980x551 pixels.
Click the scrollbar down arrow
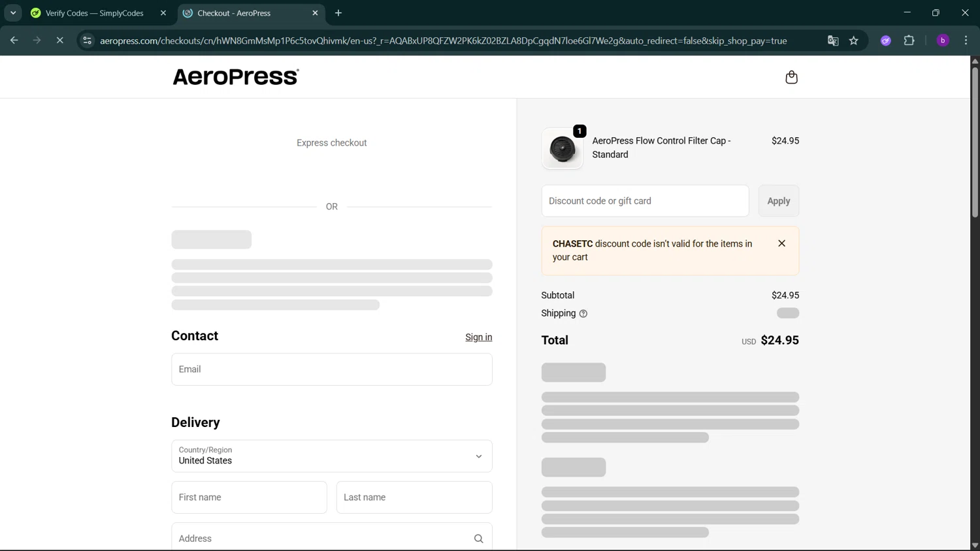975,545
